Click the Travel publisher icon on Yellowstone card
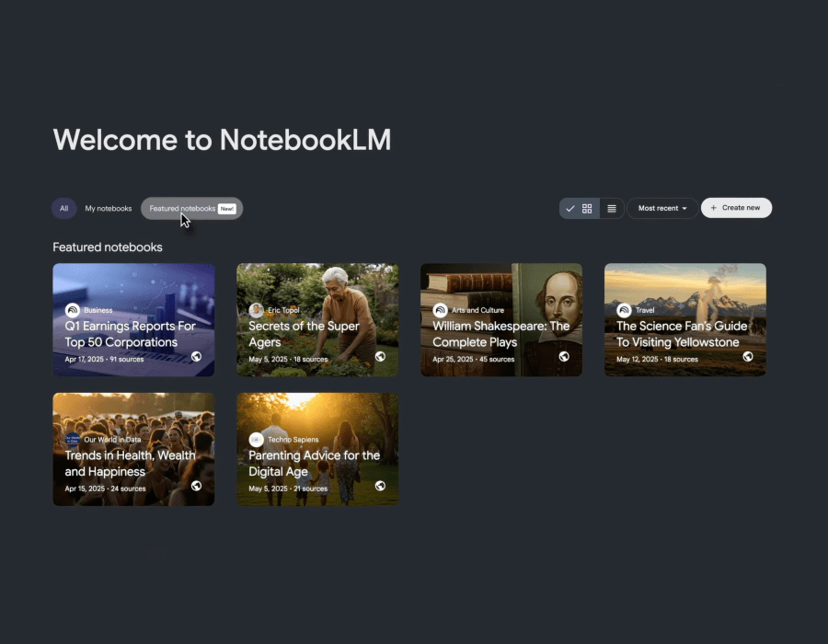The height and width of the screenshot is (644, 828). coord(625,310)
